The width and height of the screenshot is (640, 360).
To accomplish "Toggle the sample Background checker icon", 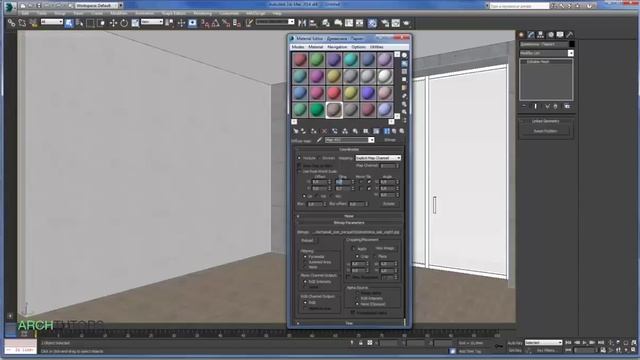I will 404,71.
